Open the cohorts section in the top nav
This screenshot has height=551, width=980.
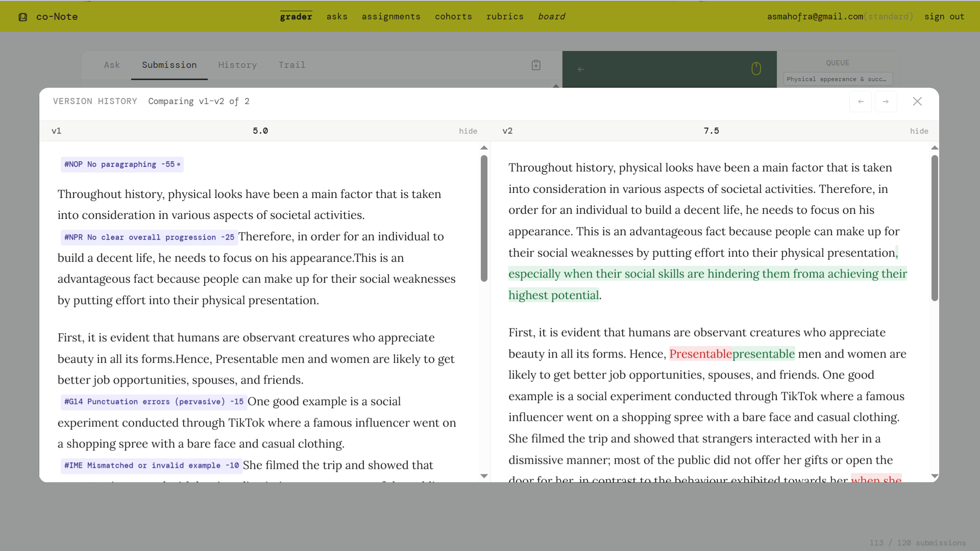[453, 17]
